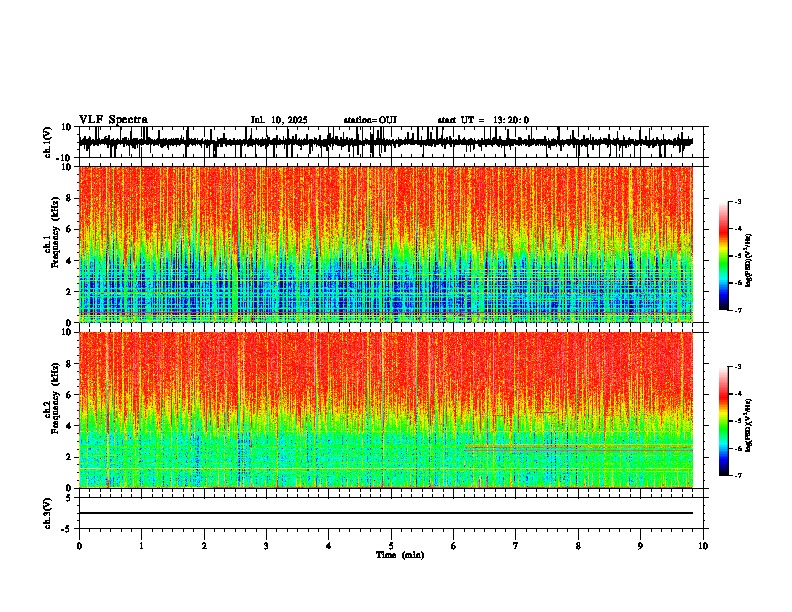
Task: Click the "-5" tick on ch.3 axis
Action: [66, 529]
